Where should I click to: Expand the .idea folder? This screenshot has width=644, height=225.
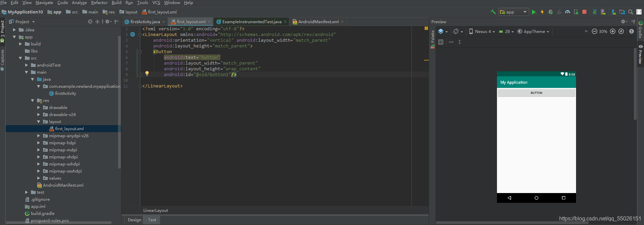[14, 30]
